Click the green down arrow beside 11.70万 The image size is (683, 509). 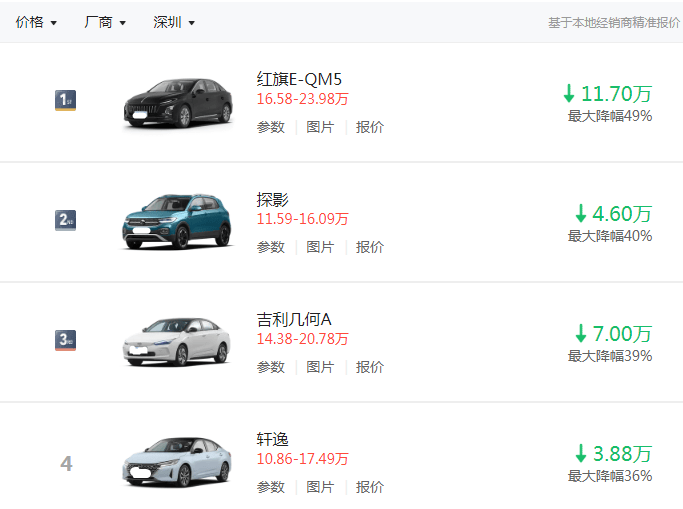[569, 94]
